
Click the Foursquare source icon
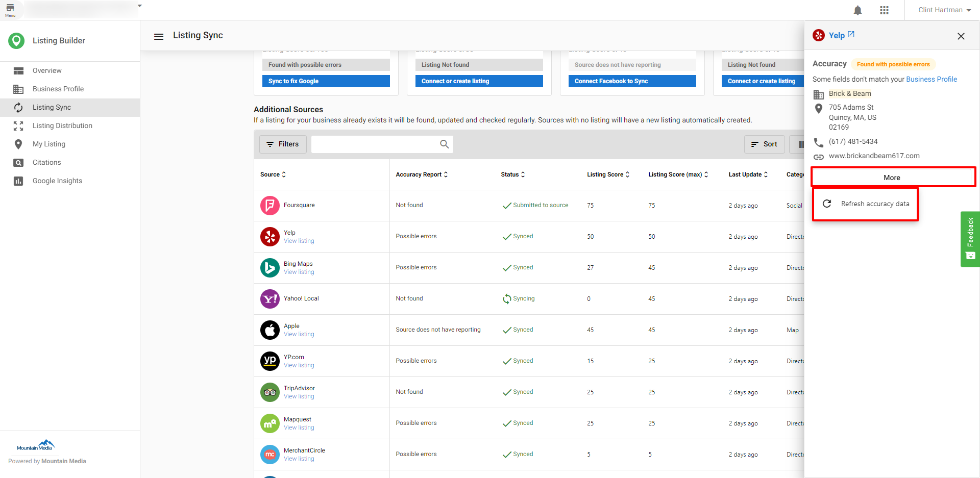270,205
